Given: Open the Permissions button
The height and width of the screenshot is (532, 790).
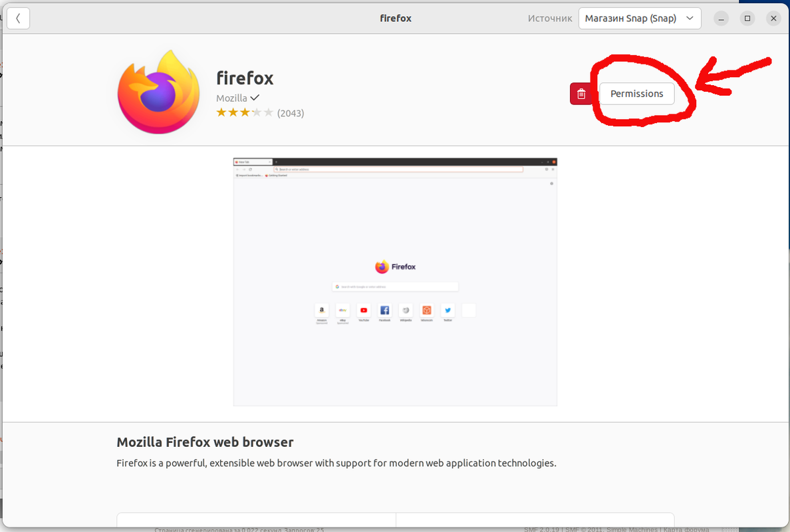Looking at the screenshot, I should pos(637,94).
